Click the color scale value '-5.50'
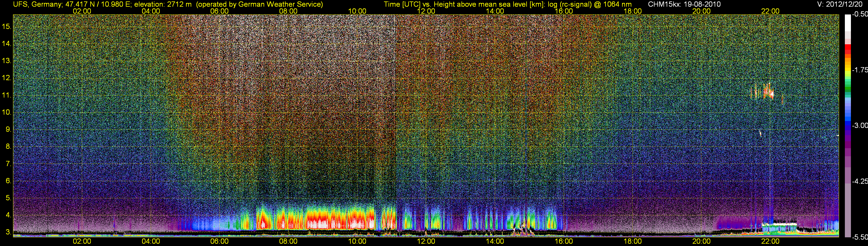Image resolution: width=868 pixels, height=246 pixels. [x=860, y=237]
